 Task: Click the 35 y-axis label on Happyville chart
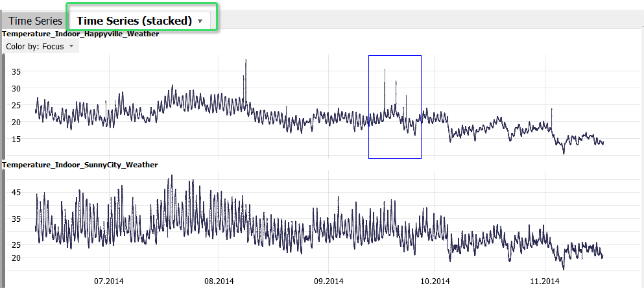(17, 71)
